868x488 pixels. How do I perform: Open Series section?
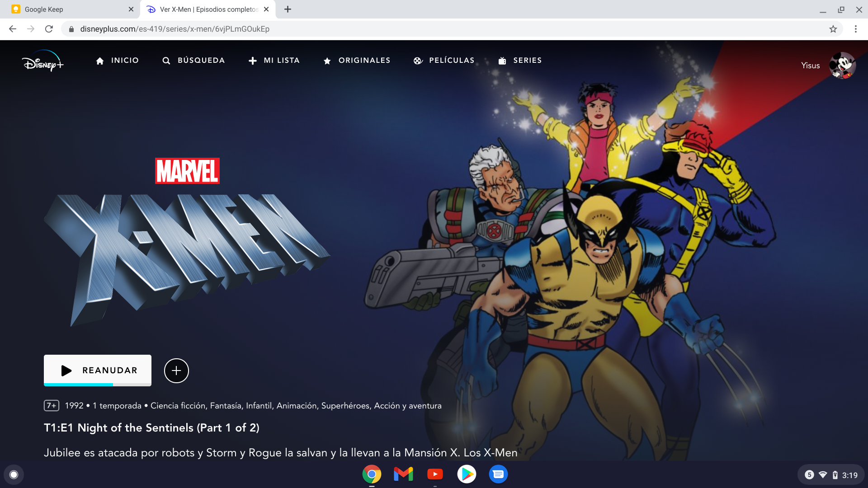pos(520,61)
